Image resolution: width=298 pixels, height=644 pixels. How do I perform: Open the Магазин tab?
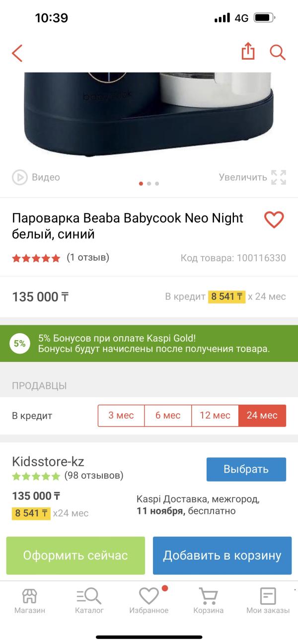pos(30,601)
